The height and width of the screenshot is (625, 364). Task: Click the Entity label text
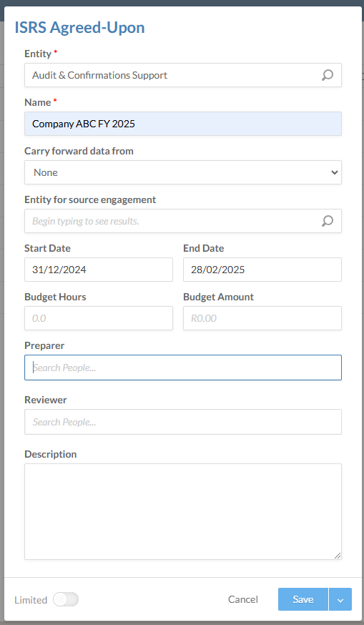tap(38, 54)
